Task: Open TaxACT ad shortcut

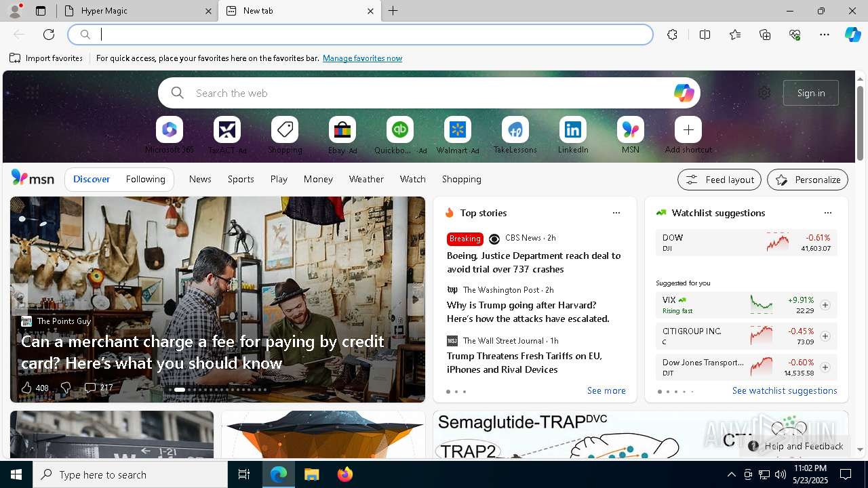Action: click(227, 135)
